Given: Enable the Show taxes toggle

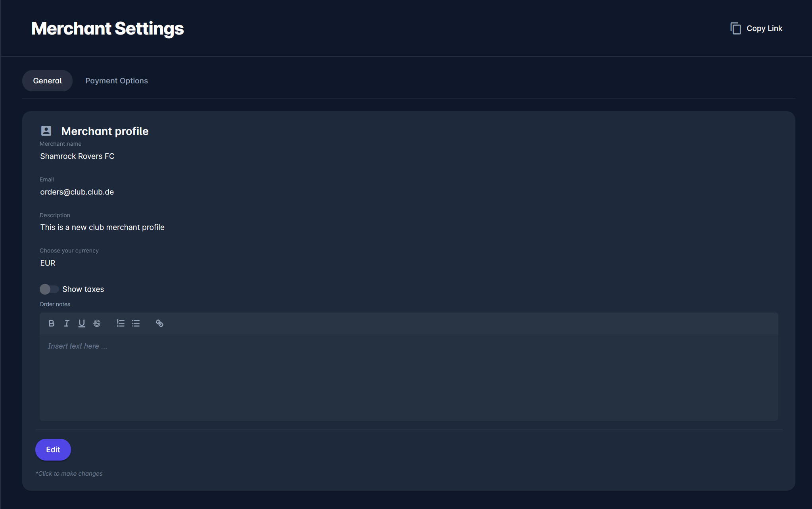Looking at the screenshot, I should click(x=49, y=289).
